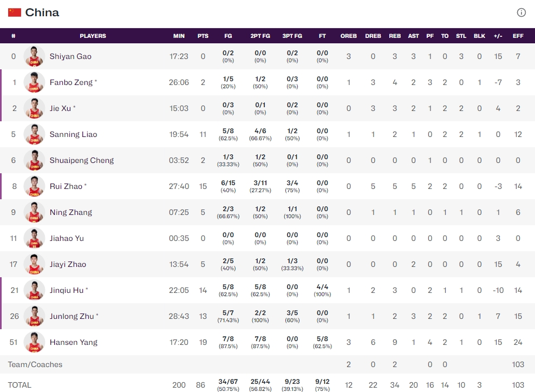Sort by PLAYERS column header

93,36
